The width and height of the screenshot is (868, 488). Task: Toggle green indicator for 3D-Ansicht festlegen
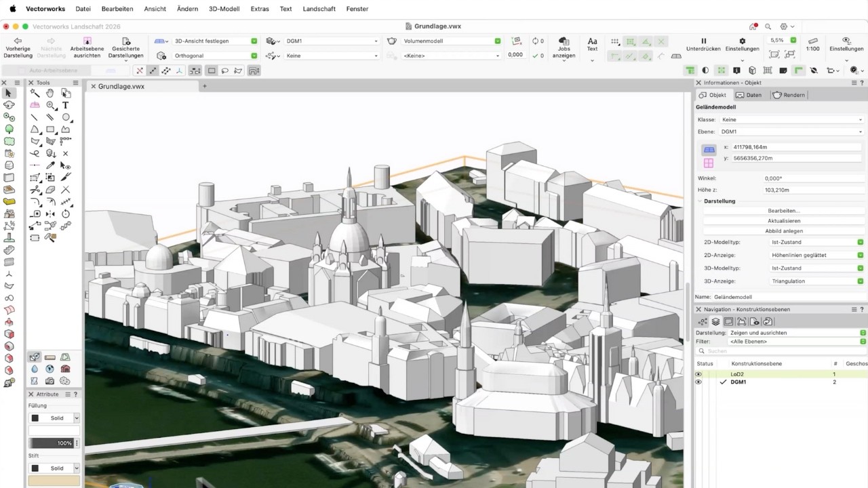(x=254, y=41)
